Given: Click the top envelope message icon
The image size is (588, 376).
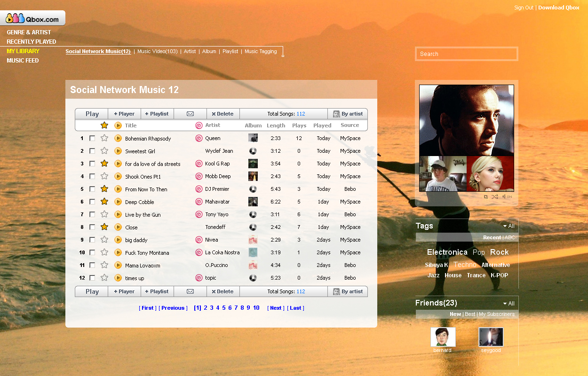Looking at the screenshot, I should click(x=190, y=114).
